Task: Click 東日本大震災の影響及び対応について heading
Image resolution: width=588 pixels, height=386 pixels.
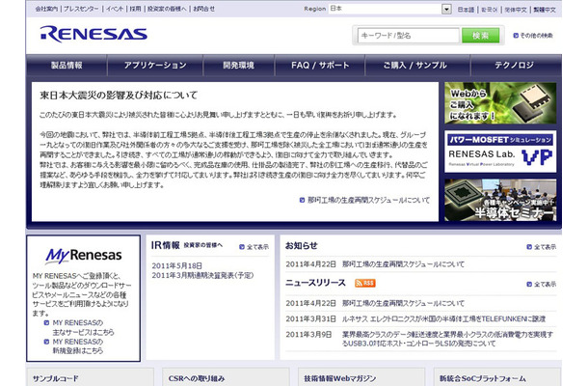Action: coord(119,96)
